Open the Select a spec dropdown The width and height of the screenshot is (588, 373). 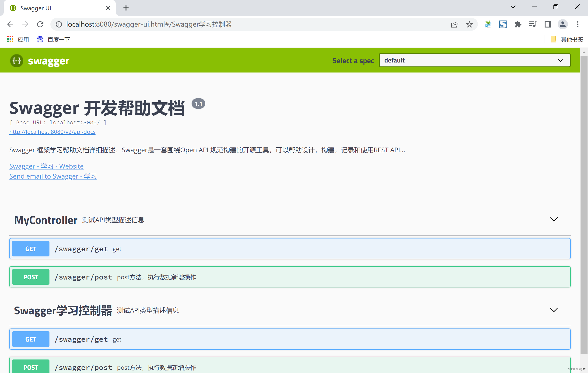474,60
